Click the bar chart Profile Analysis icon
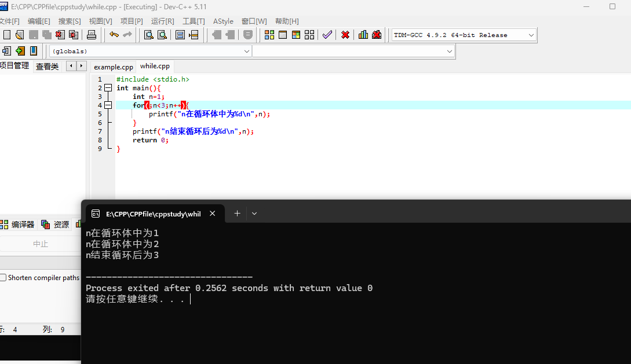Viewport: 631px width, 364px height. coord(363,35)
